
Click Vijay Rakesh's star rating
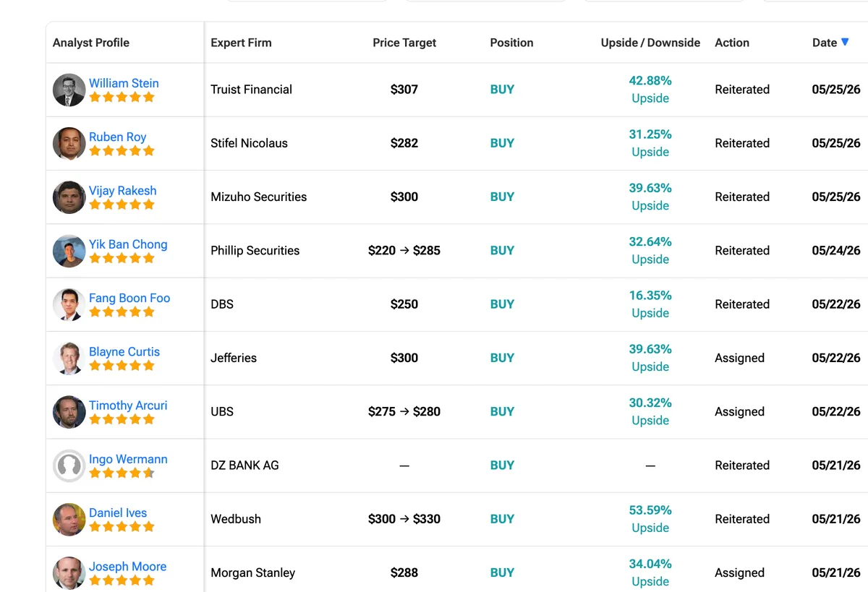pyautogui.click(x=122, y=205)
